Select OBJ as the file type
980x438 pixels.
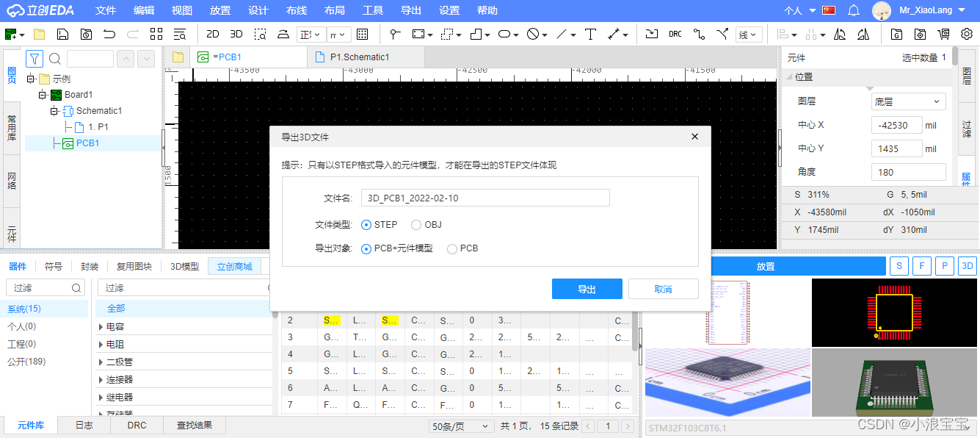click(x=416, y=225)
